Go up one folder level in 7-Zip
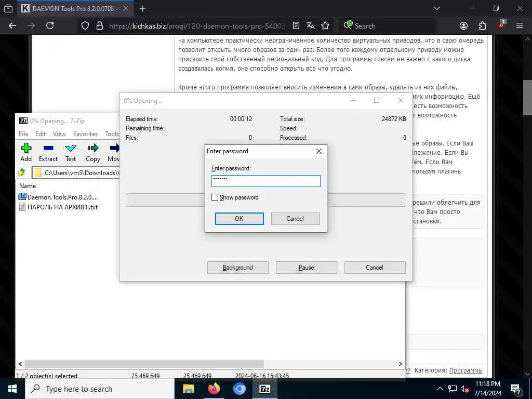 (22, 172)
